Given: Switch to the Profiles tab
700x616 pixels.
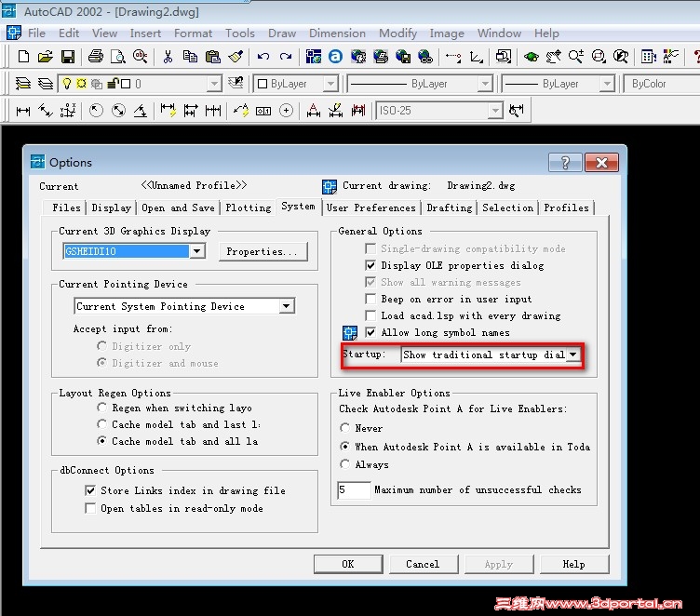Looking at the screenshot, I should point(566,208).
